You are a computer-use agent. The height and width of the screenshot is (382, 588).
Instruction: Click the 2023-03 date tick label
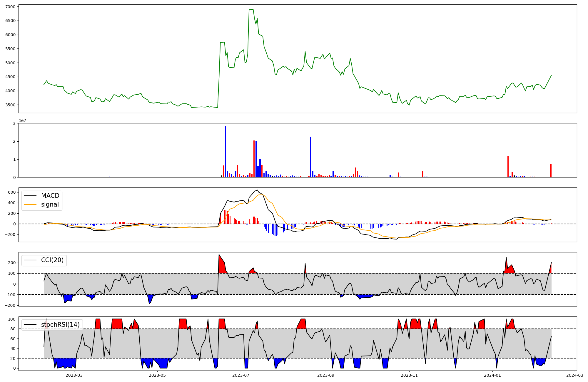74,375
